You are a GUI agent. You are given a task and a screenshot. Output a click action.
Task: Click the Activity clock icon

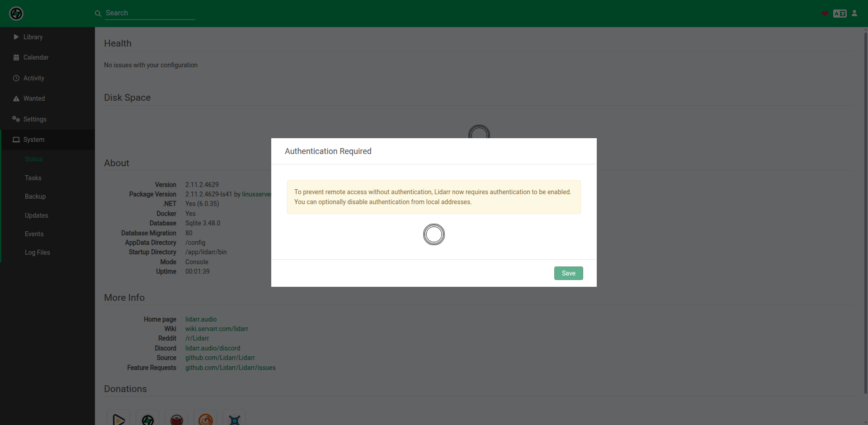coord(16,78)
